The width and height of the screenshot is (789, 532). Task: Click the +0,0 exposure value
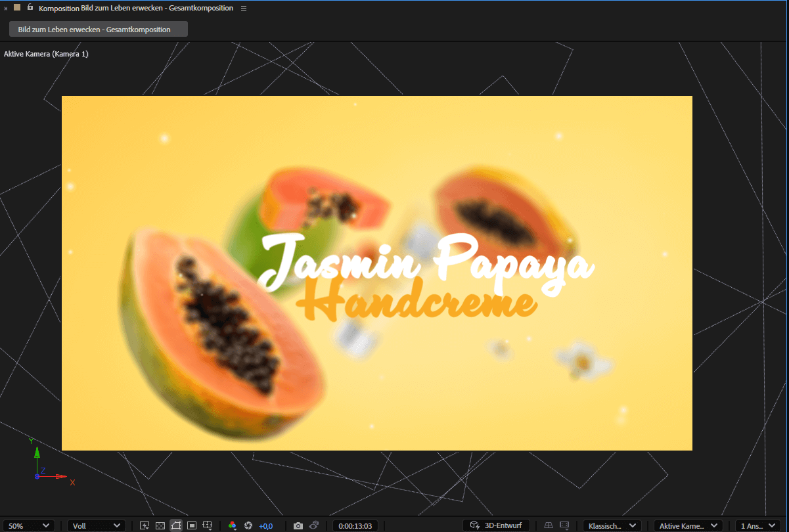(265, 526)
